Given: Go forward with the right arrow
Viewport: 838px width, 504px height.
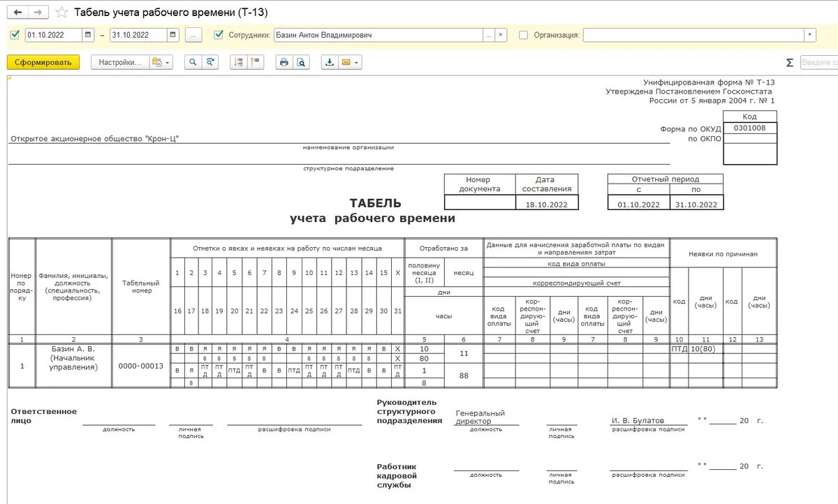Looking at the screenshot, I should (x=39, y=13).
